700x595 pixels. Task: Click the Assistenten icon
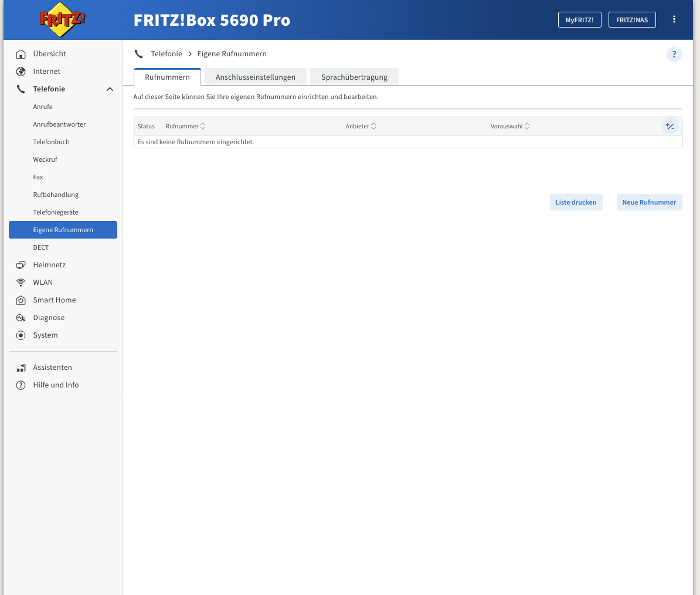coord(21,368)
